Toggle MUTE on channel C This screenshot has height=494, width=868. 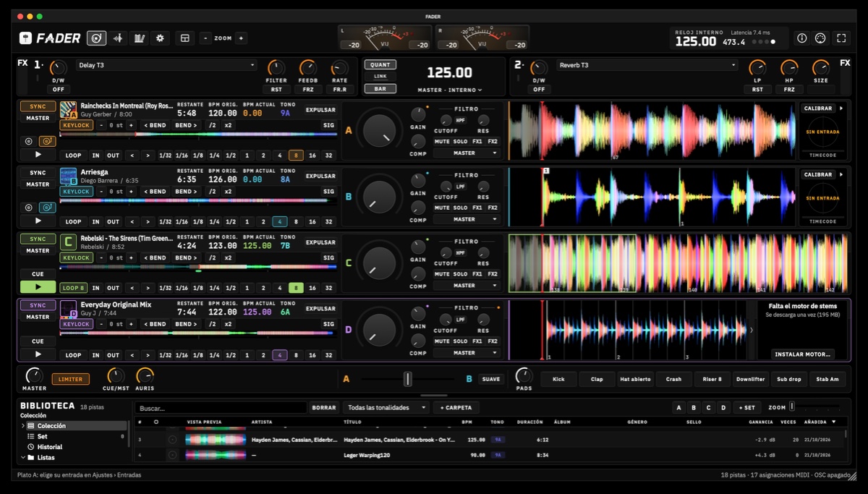click(442, 274)
